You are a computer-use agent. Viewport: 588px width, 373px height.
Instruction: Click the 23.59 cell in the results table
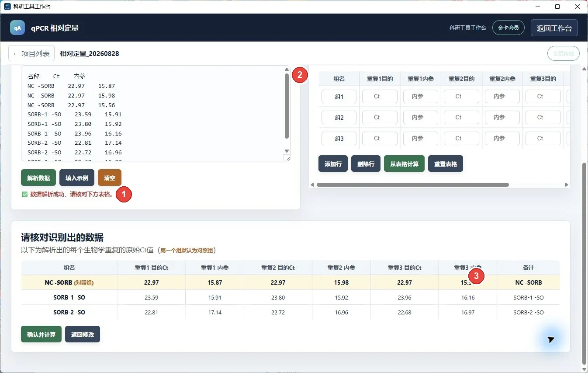(151, 297)
